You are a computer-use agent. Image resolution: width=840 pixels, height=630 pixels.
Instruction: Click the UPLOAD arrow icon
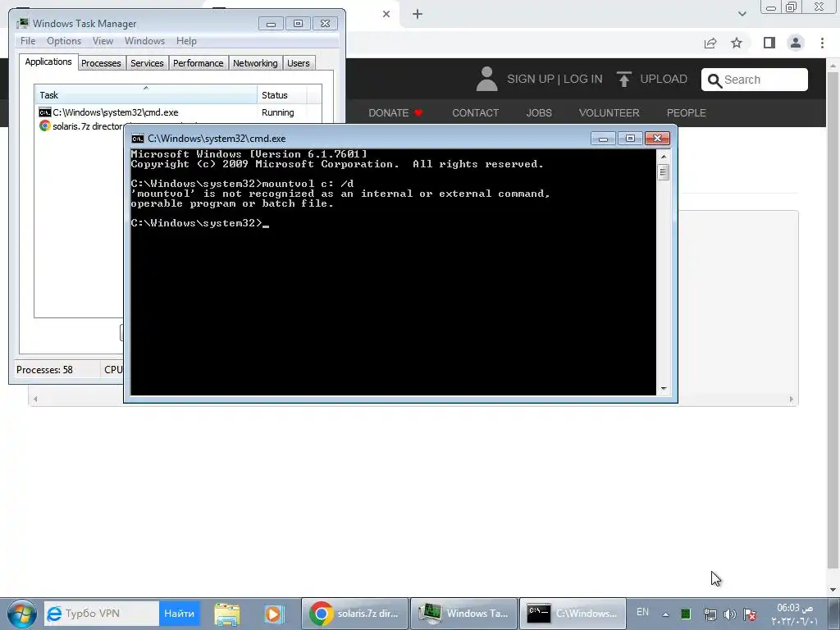pyautogui.click(x=623, y=80)
